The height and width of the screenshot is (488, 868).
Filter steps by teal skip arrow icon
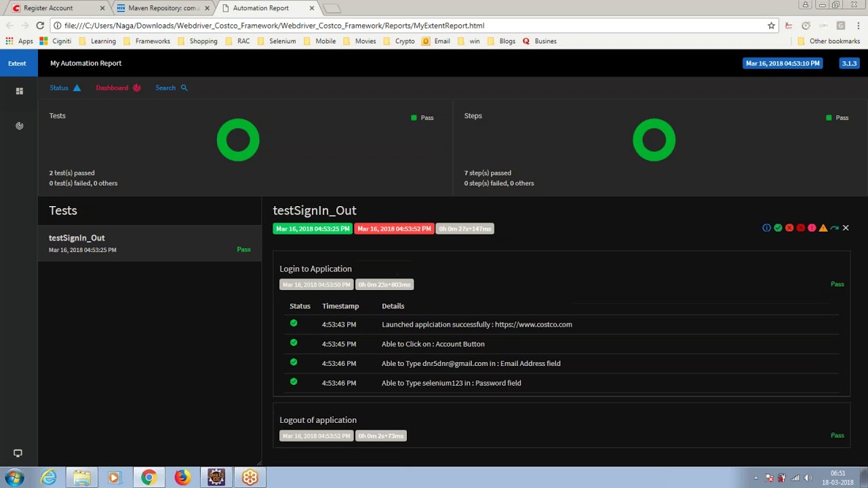click(834, 228)
